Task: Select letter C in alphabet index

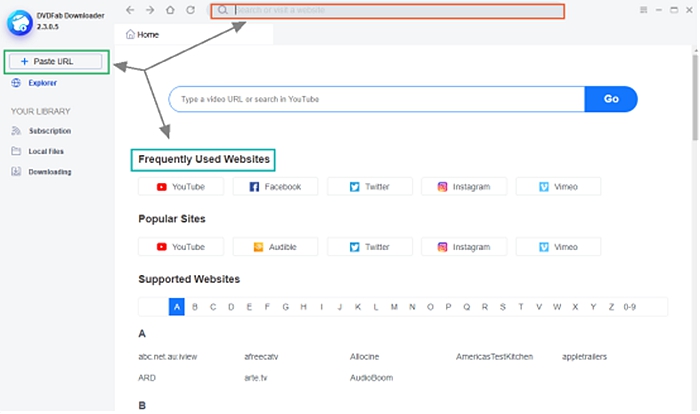Action: 213,307
